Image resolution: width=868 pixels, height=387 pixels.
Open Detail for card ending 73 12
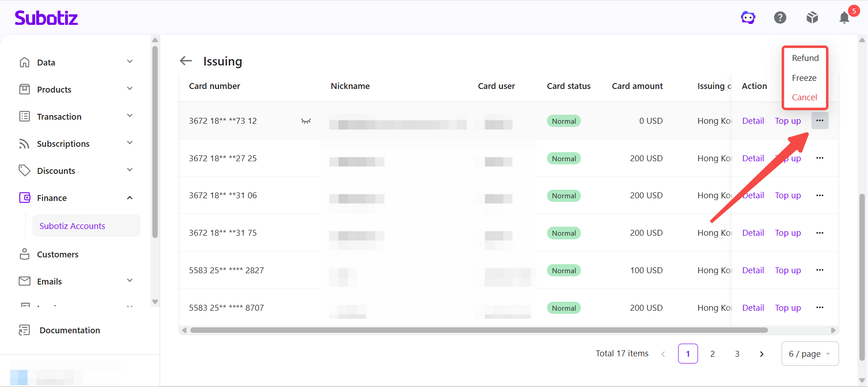click(x=753, y=121)
